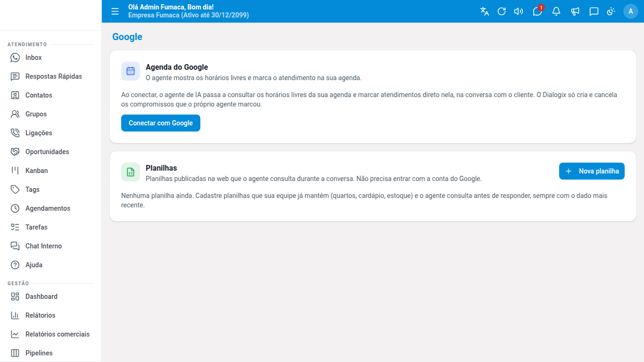Click the Google Calendar card icon
Screen dimensions: 644x362
point(131,71)
